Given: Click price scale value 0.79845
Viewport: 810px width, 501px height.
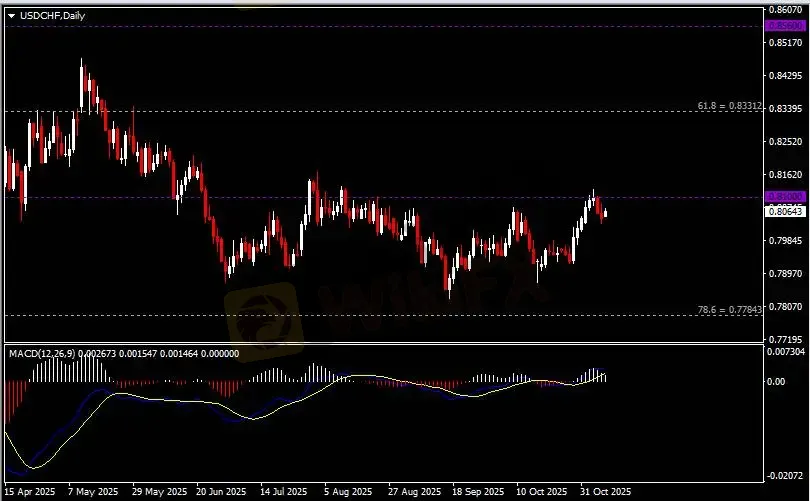Looking at the screenshot, I should point(786,241).
